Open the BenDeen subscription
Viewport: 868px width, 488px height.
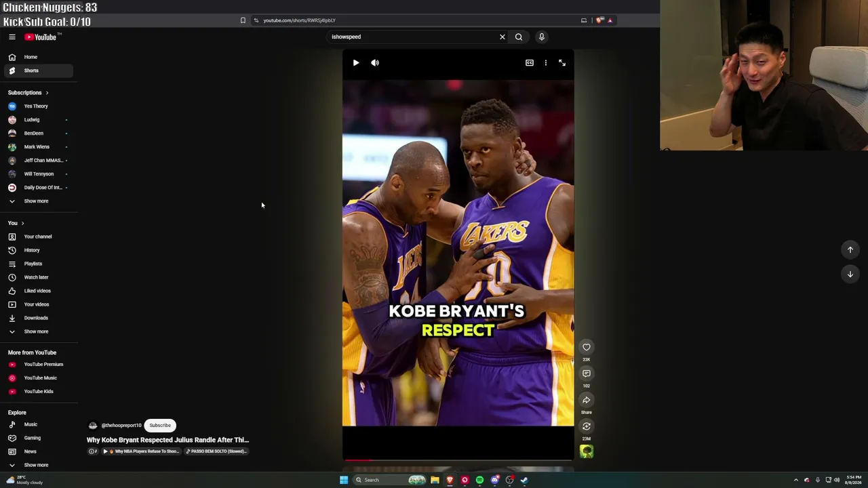click(x=39, y=134)
